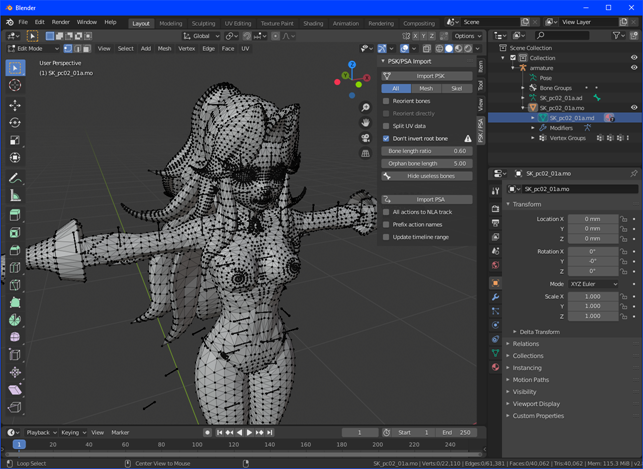Select the Smooth tool
The height and width of the screenshot is (469, 643).
point(15,337)
